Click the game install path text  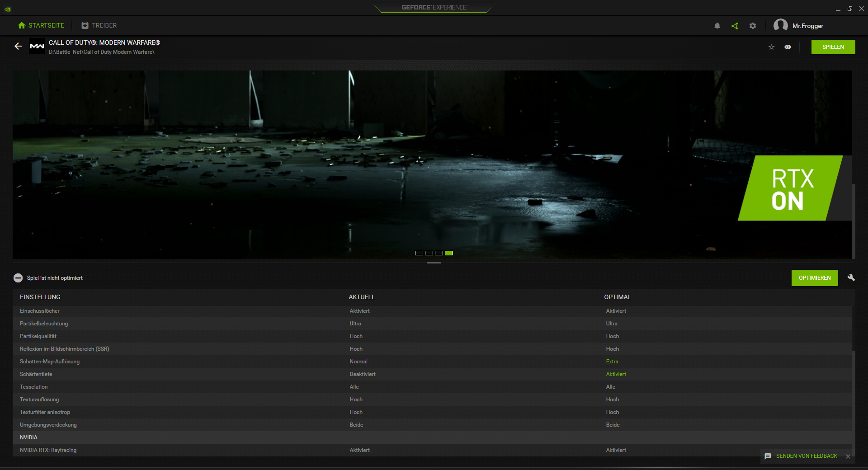102,52
